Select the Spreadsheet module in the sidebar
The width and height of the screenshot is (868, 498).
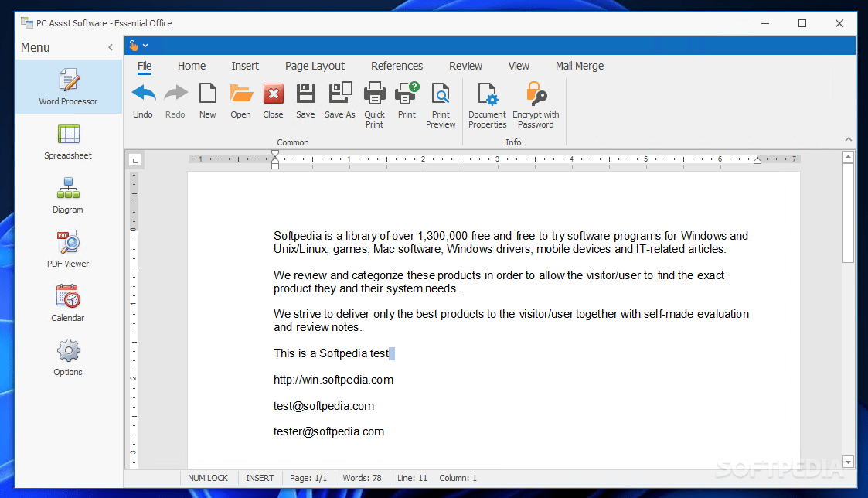(x=67, y=143)
